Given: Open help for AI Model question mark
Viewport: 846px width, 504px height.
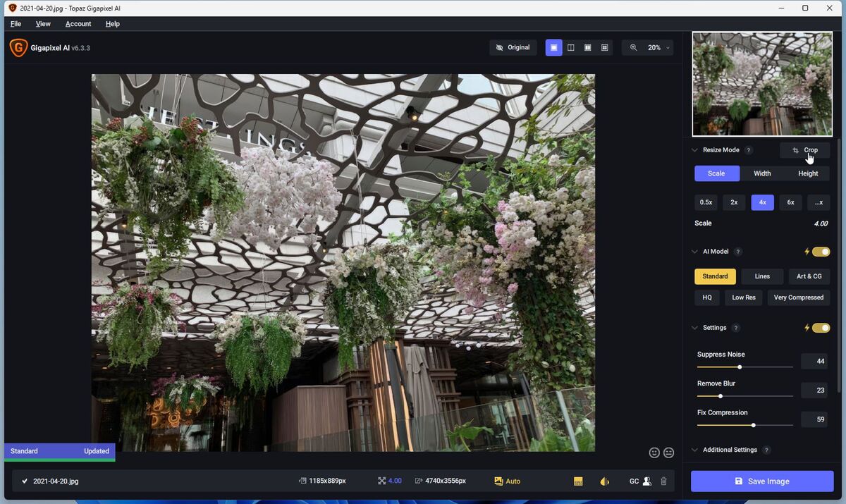Looking at the screenshot, I should click(738, 252).
